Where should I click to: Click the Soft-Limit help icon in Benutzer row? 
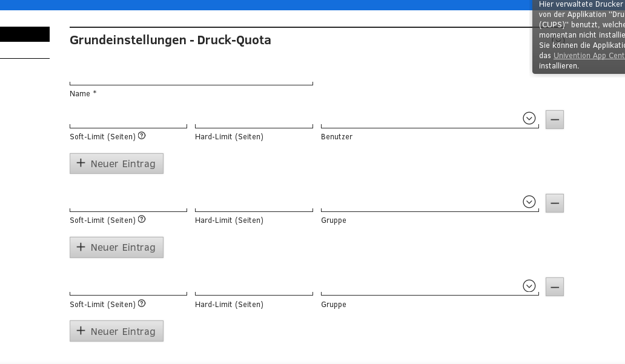click(x=142, y=136)
